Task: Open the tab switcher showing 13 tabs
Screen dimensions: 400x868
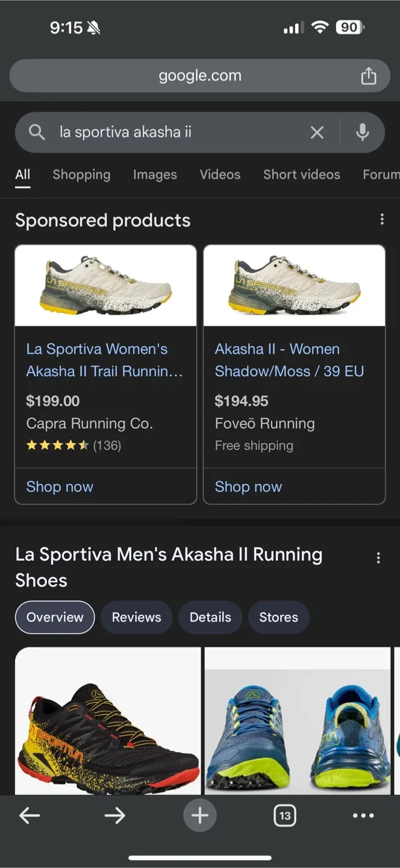Action: 284,815
